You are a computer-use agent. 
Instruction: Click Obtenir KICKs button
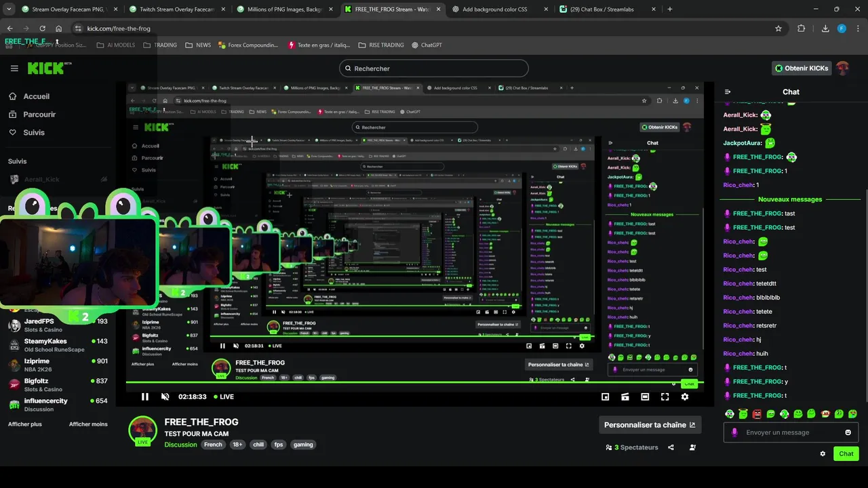[x=802, y=68]
